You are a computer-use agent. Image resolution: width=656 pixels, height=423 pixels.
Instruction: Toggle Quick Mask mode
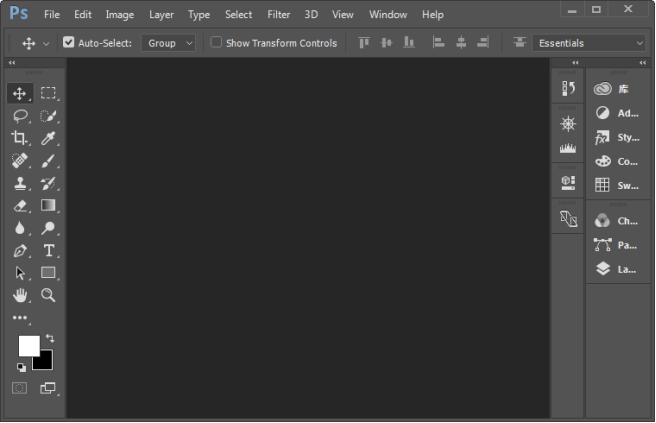pos(20,388)
